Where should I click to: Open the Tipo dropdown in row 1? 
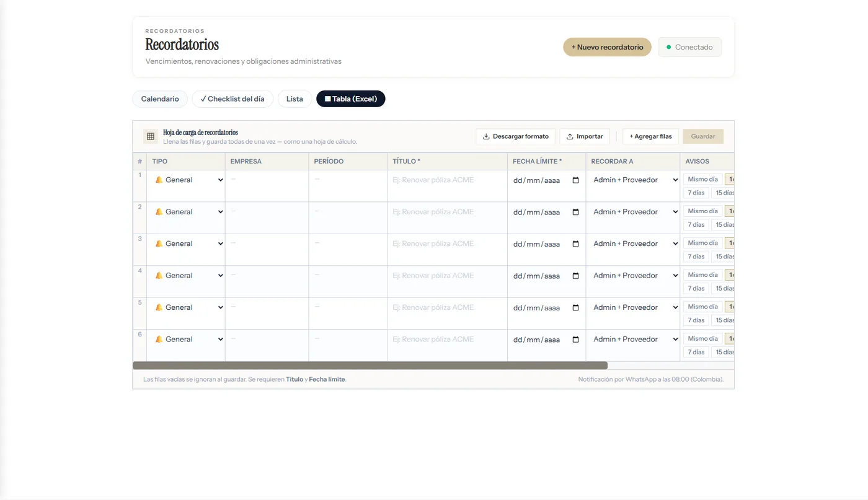[x=187, y=180]
